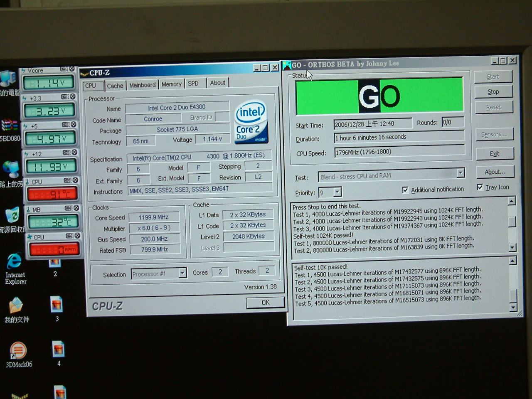Screen dimensions: 532x399
Task: Click the Level 2 cache value 2048 KBytes
Action: click(248, 236)
